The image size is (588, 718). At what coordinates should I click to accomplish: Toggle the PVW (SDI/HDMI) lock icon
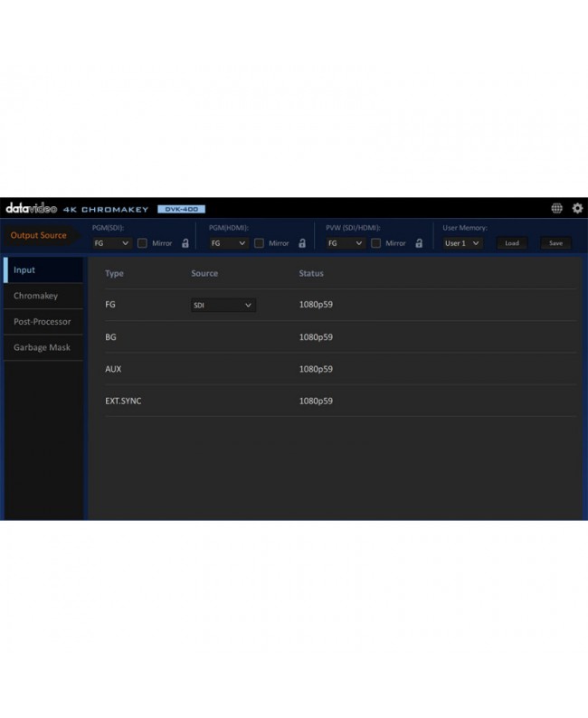(419, 243)
